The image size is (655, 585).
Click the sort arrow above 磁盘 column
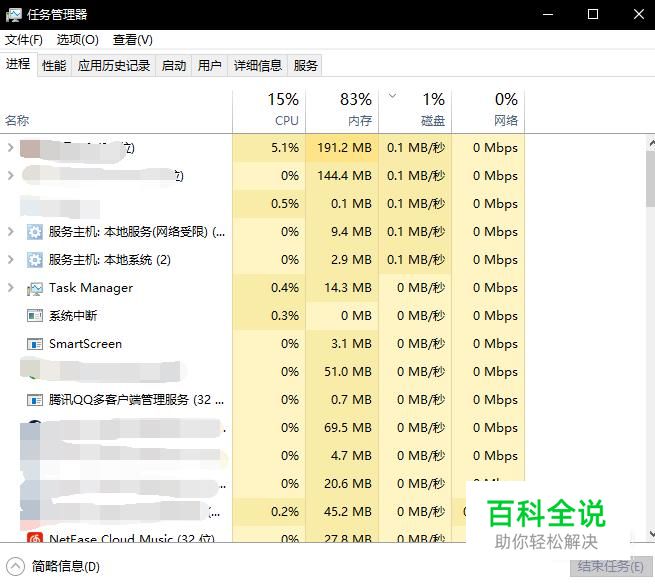(392, 96)
